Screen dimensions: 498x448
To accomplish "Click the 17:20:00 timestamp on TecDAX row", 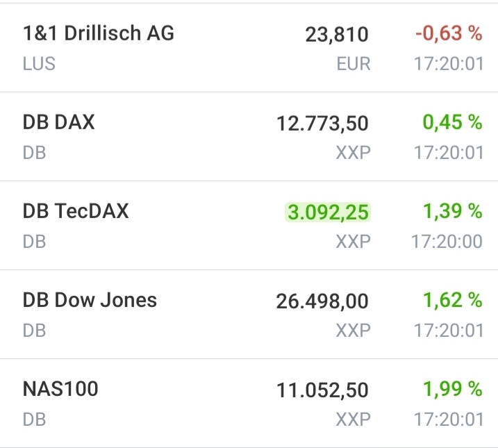I will pyautogui.click(x=449, y=242).
